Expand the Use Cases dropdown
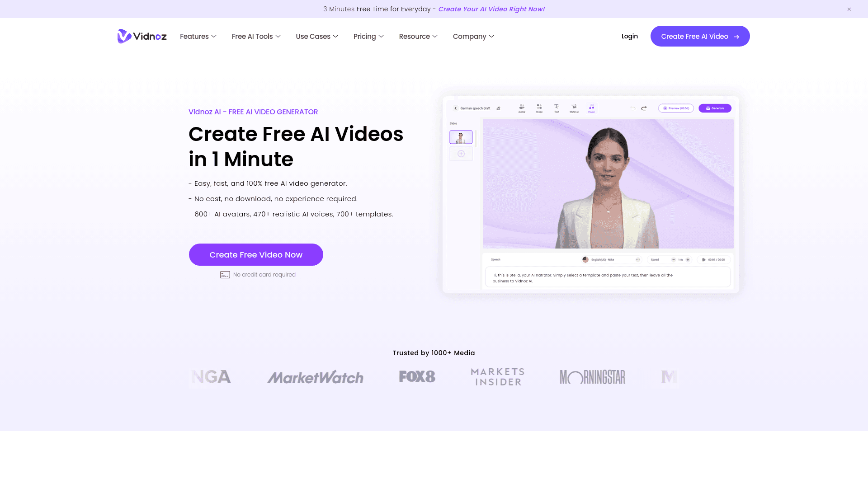This screenshot has width=868, height=488. pos(317,36)
